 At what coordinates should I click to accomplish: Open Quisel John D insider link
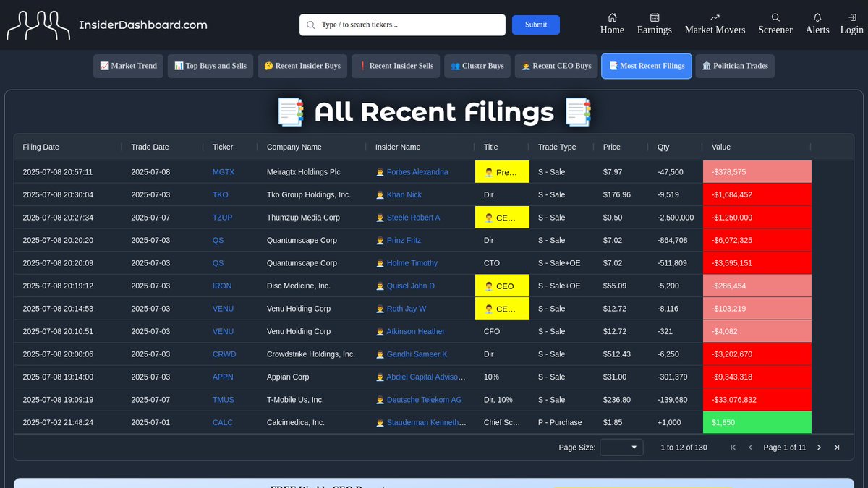pyautogui.click(x=411, y=286)
